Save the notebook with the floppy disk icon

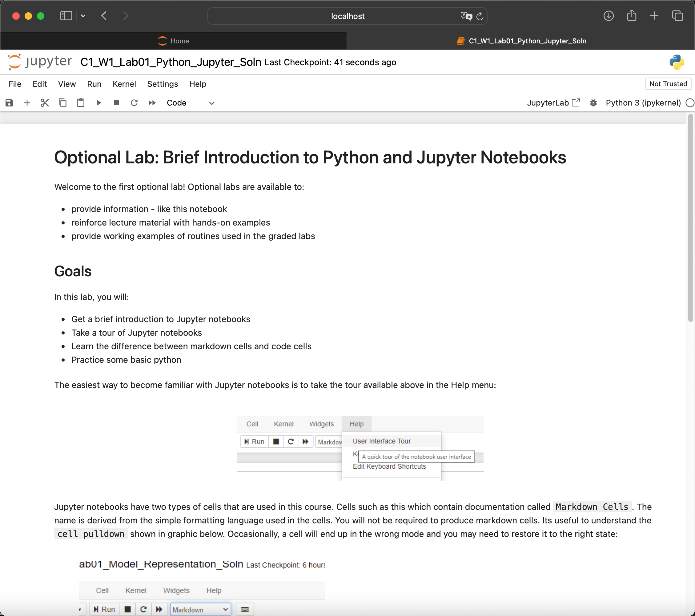[x=9, y=103]
